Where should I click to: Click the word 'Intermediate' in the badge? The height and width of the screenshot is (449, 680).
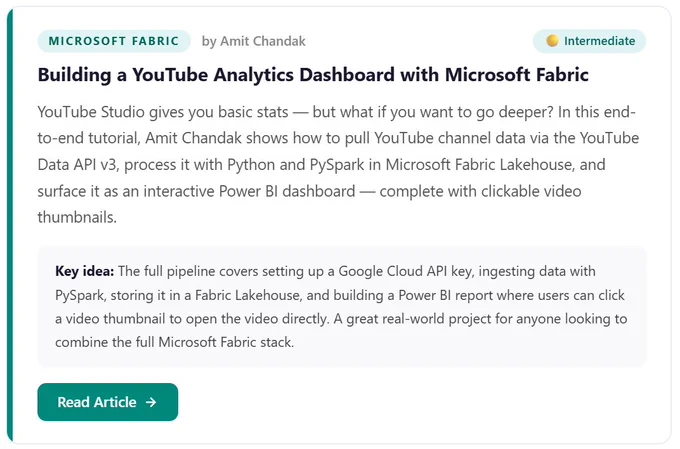click(599, 41)
